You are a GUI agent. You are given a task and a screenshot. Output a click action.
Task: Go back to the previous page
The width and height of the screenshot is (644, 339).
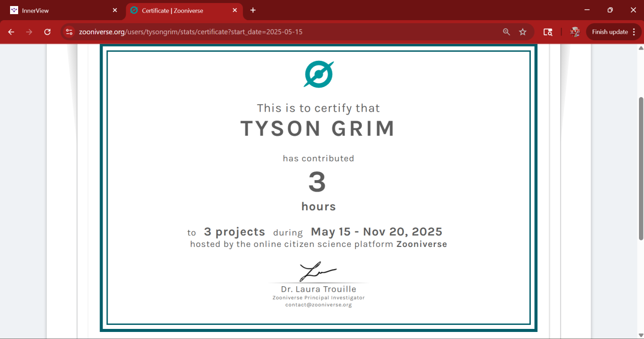tap(11, 32)
